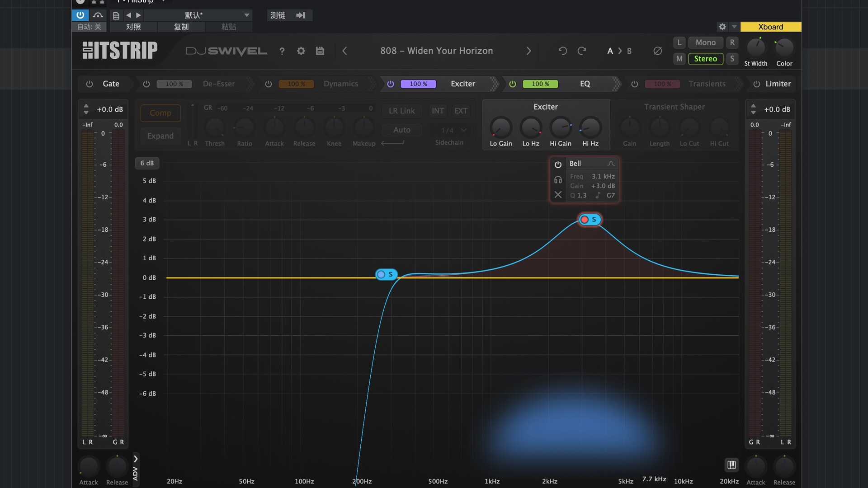Select the next host preset triangle
This screenshot has height=488, width=868.
tap(139, 15)
